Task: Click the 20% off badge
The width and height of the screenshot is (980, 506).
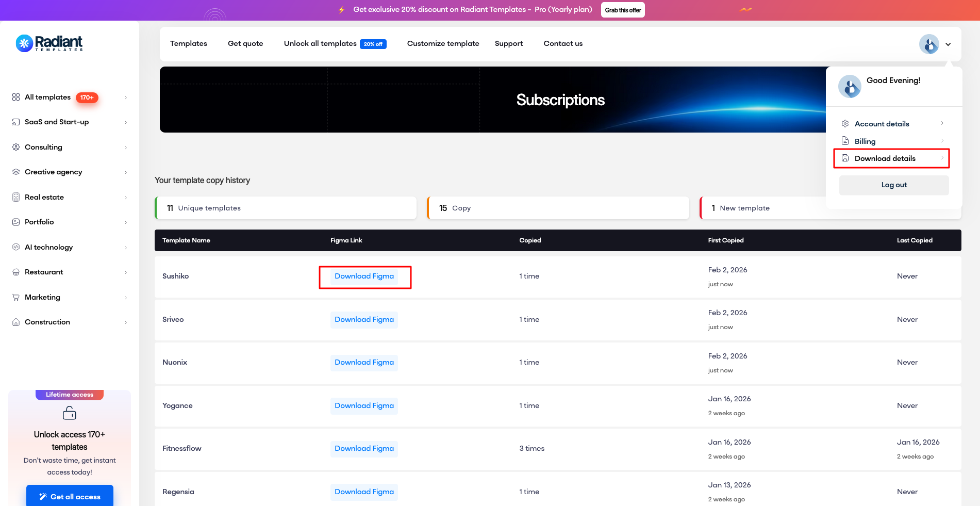Action: [373, 44]
